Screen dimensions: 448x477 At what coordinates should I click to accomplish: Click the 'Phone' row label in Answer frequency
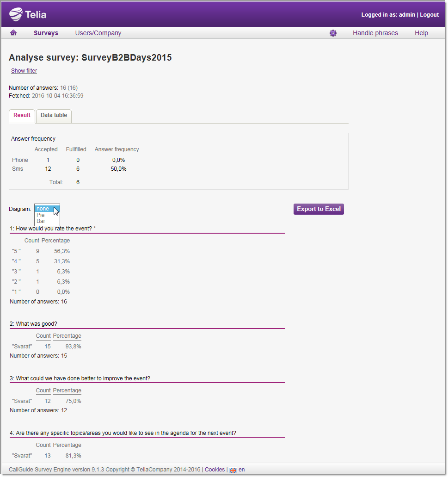pyautogui.click(x=20, y=160)
